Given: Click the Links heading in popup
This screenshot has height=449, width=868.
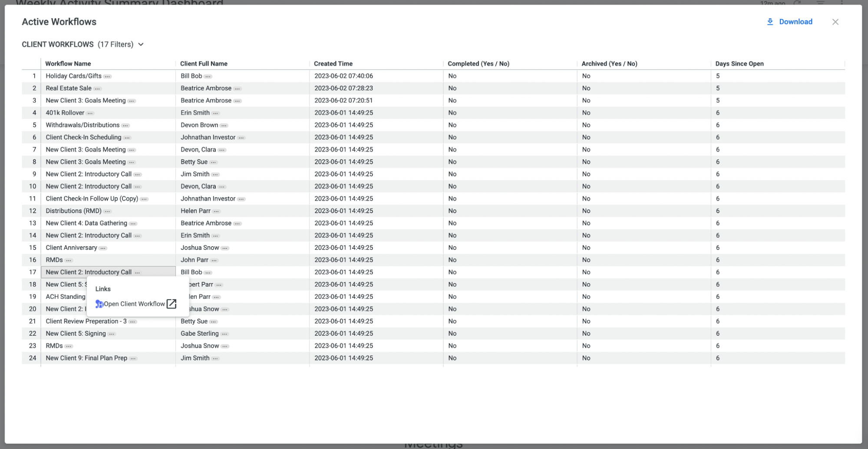Looking at the screenshot, I should click(103, 289).
